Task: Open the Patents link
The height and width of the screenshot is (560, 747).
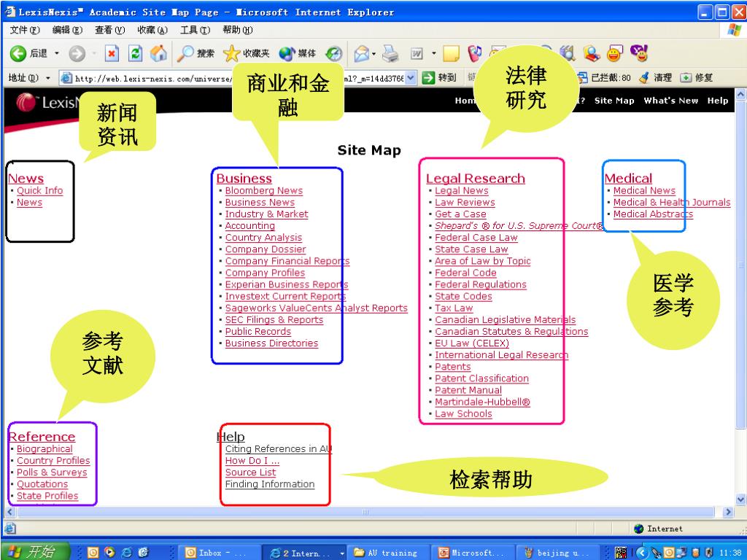Action: click(x=452, y=367)
